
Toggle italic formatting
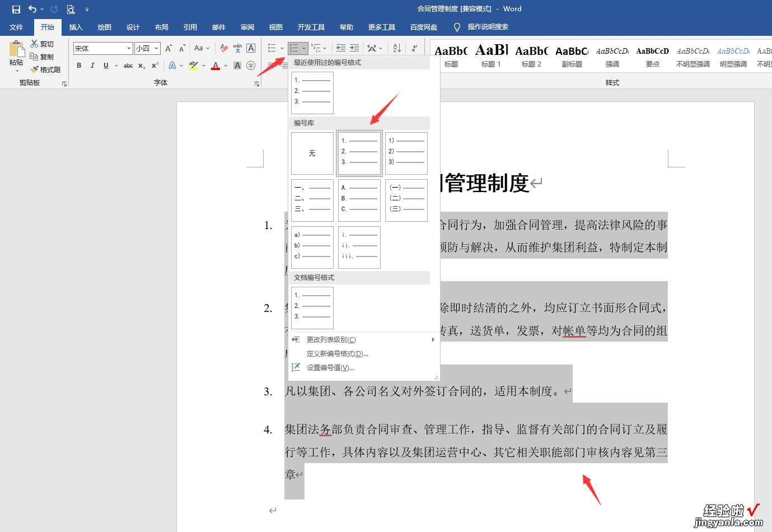92,66
